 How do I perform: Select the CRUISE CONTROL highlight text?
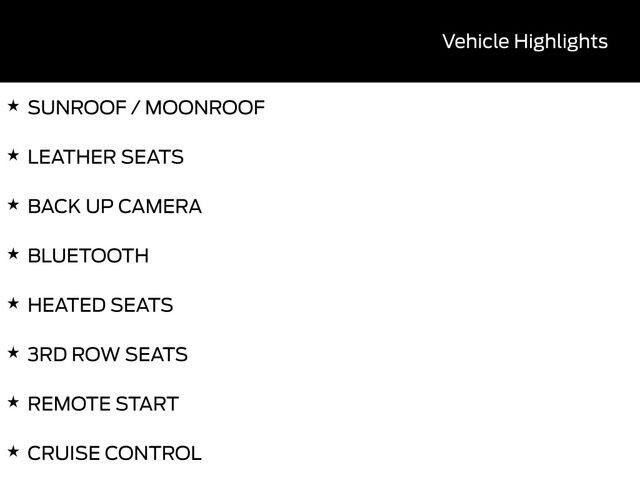click(x=114, y=453)
